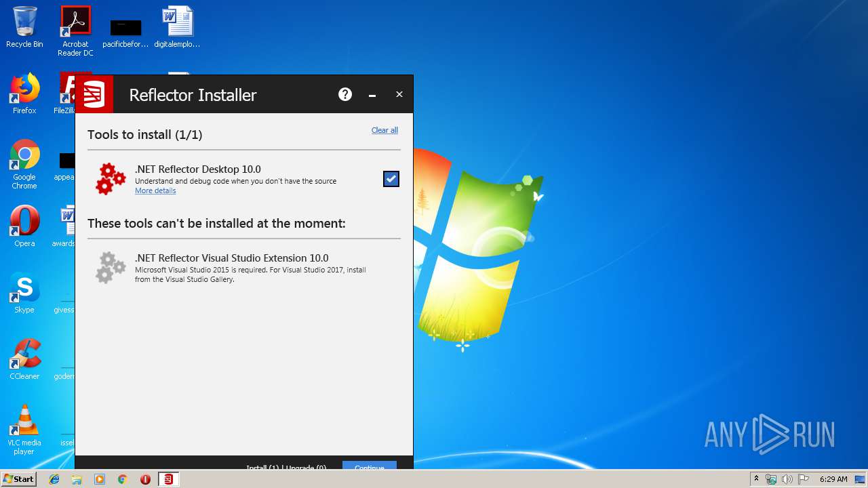
Task: Select Reflector Installer taskbar button
Action: (x=168, y=479)
